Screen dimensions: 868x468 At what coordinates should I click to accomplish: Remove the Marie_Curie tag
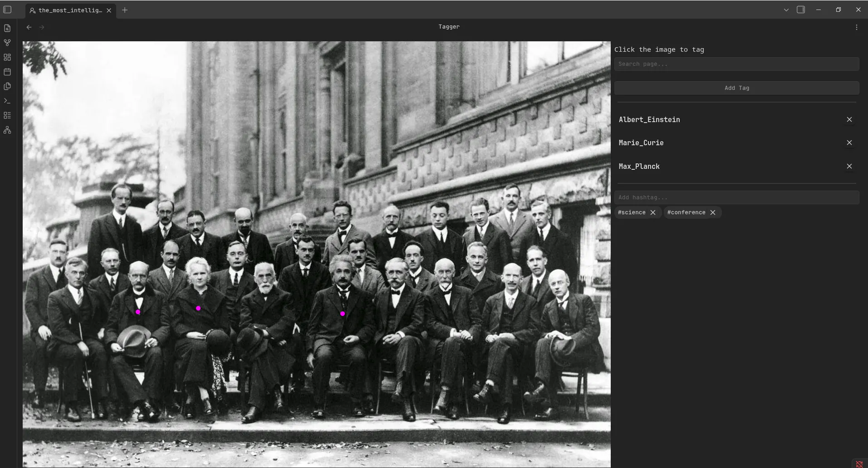(849, 143)
